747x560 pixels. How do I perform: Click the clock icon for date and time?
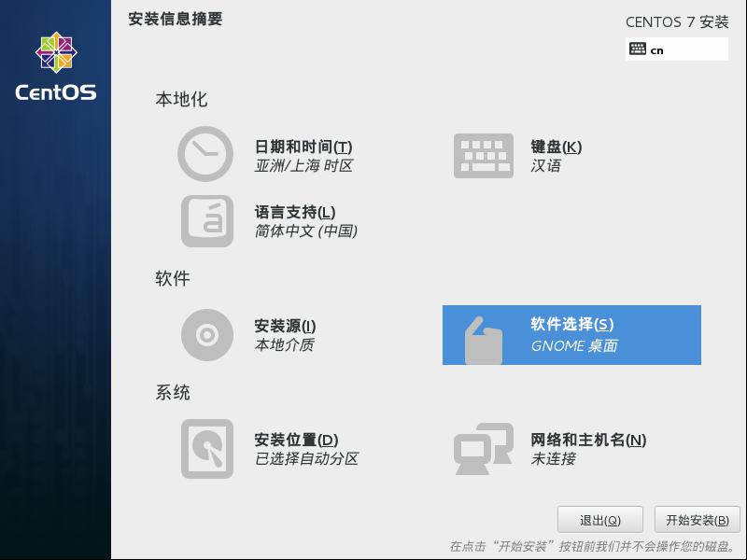pyautogui.click(x=205, y=154)
